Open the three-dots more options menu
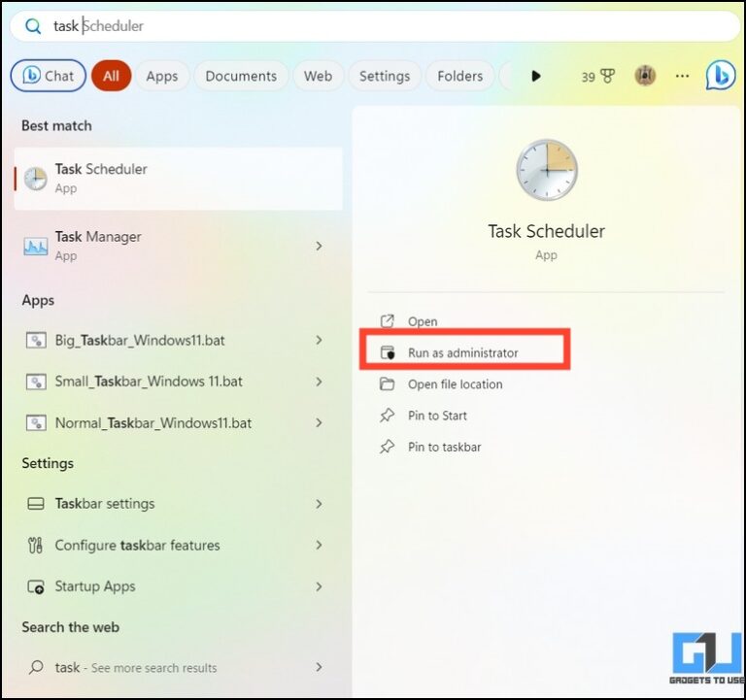 [682, 76]
